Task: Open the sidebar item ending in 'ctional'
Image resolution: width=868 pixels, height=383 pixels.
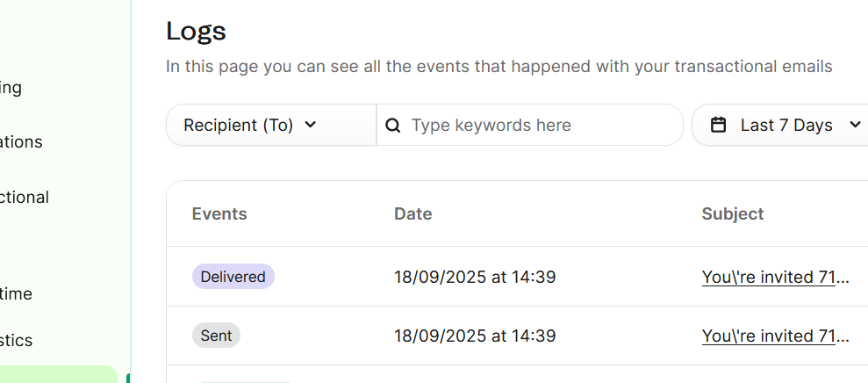Action: (x=25, y=197)
